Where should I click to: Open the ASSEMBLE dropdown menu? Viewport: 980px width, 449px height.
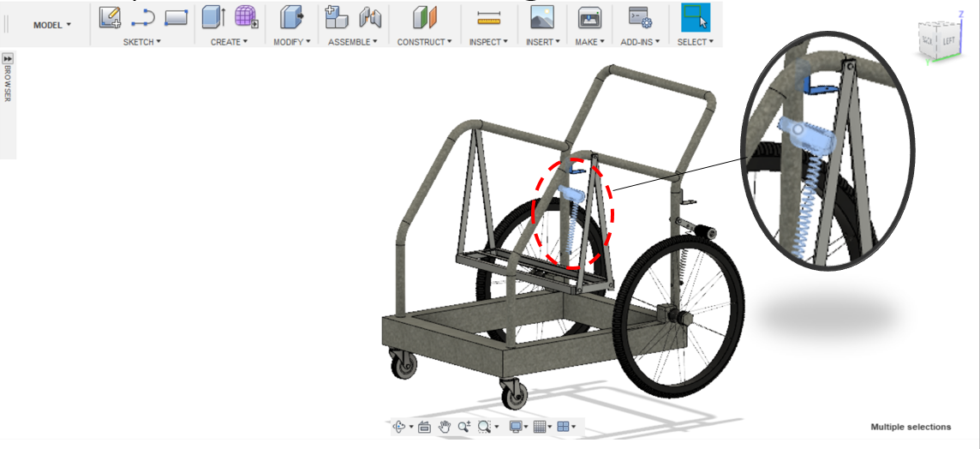(x=352, y=42)
